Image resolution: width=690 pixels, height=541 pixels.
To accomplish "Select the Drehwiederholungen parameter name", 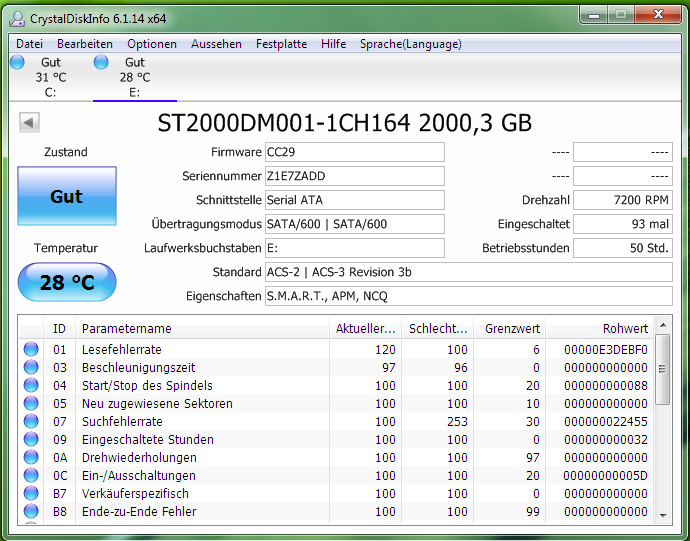I will [x=139, y=458].
